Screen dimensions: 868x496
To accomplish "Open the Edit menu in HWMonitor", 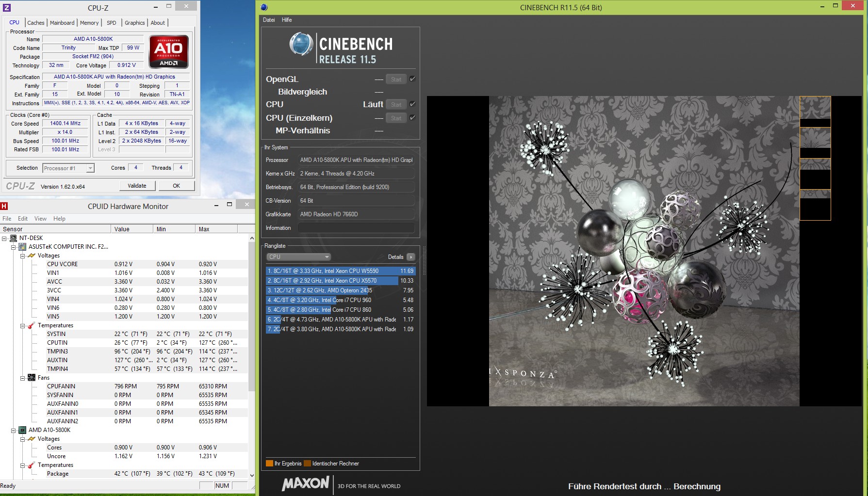I will pos(23,219).
